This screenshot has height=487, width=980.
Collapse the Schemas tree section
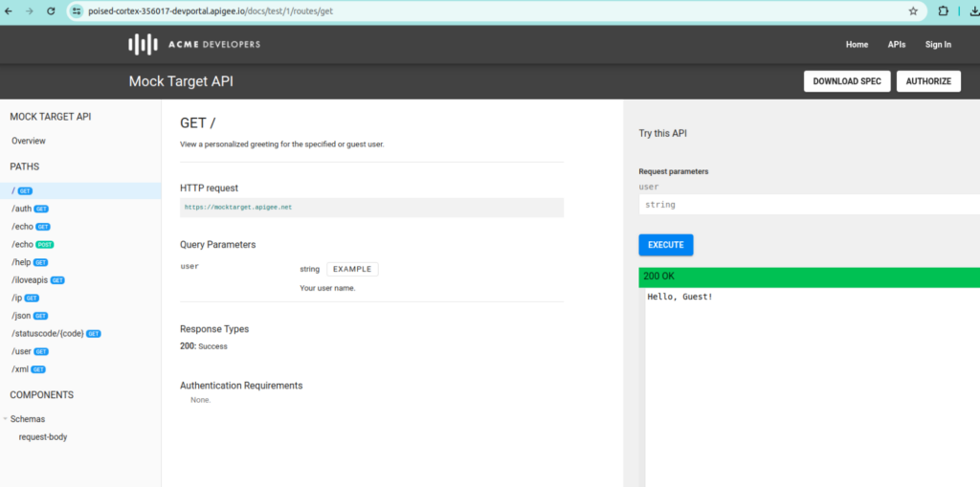[5, 419]
